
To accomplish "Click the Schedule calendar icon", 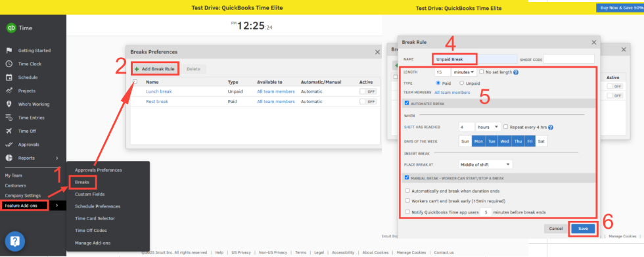I will pos(9,77).
